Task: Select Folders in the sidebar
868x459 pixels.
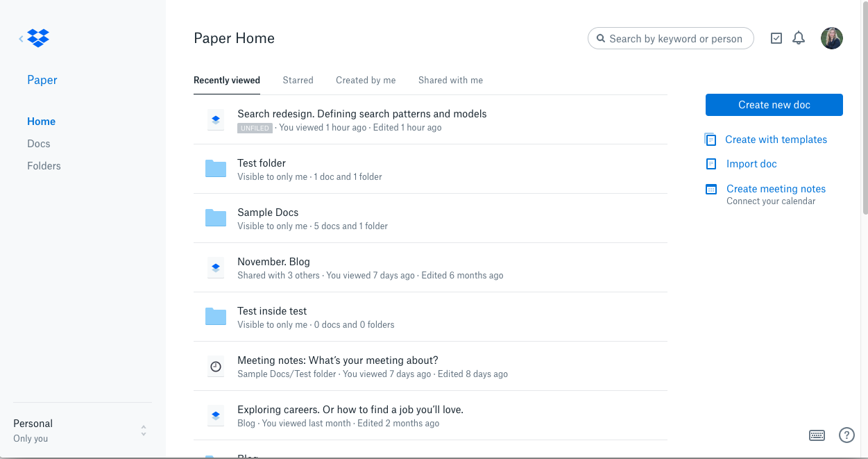Action: click(44, 166)
